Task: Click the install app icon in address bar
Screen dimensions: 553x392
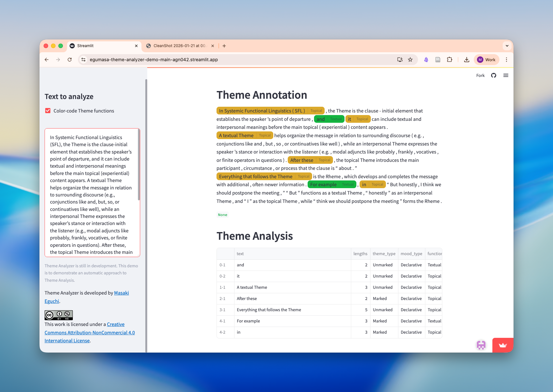Action: point(400,60)
